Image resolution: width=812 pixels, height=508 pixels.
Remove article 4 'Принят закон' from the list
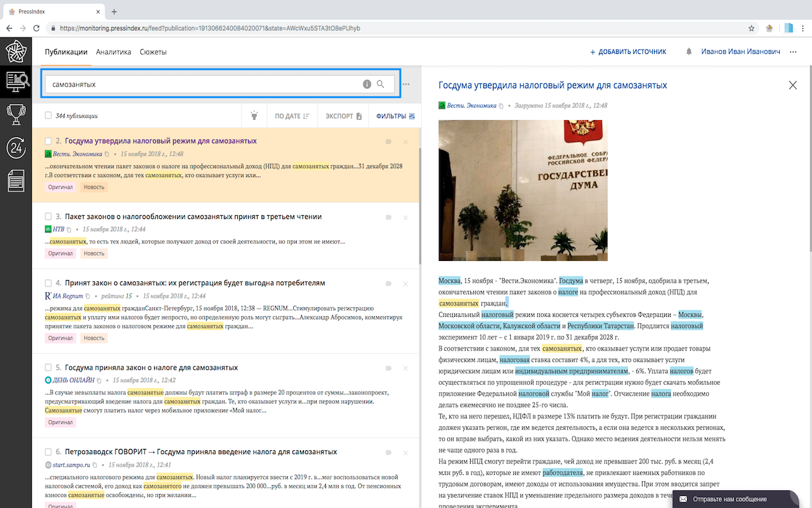(405, 283)
